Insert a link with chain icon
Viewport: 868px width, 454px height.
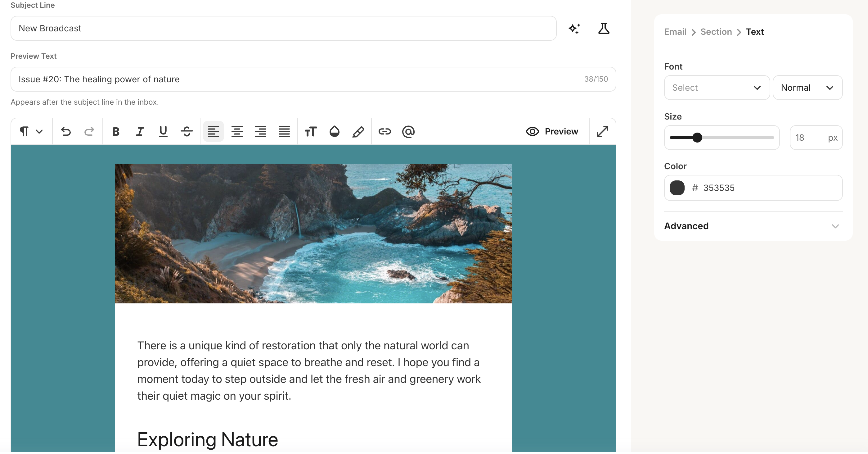click(385, 131)
